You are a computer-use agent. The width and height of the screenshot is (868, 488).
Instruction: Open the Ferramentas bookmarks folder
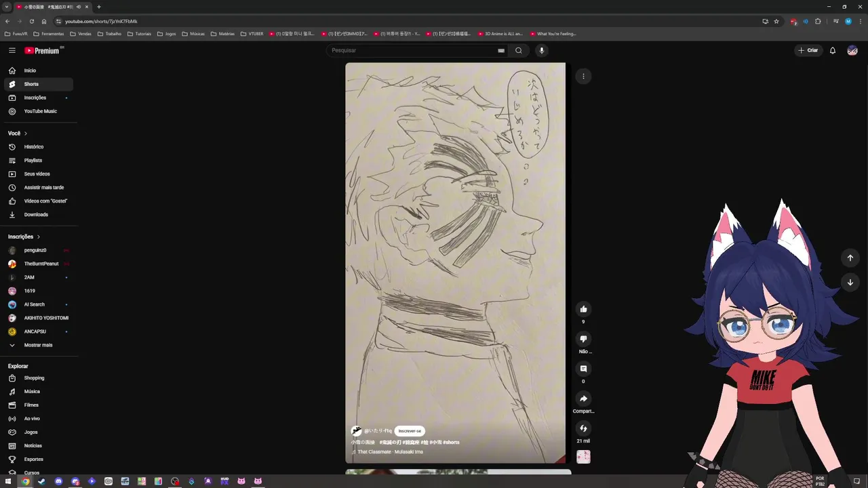(49, 33)
